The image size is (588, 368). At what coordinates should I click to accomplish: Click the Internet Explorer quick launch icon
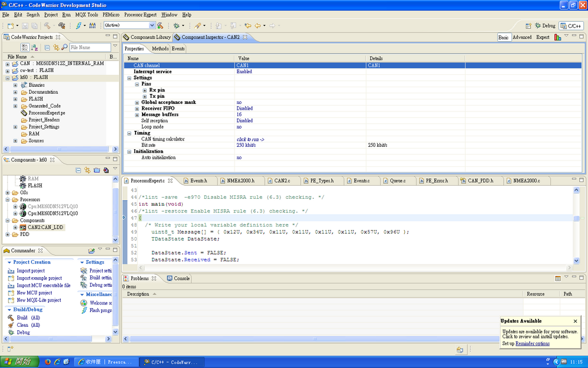[x=57, y=362]
